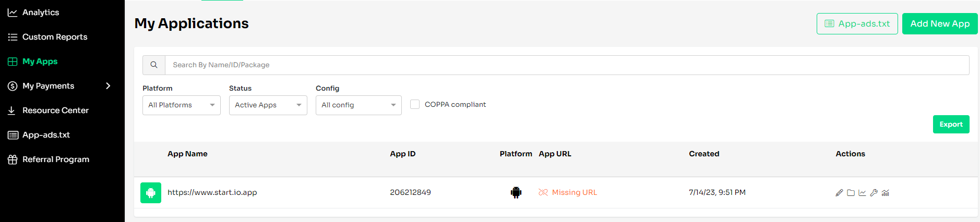Image resolution: width=980 pixels, height=222 pixels.
Task: Click the Created column header
Action: point(704,154)
